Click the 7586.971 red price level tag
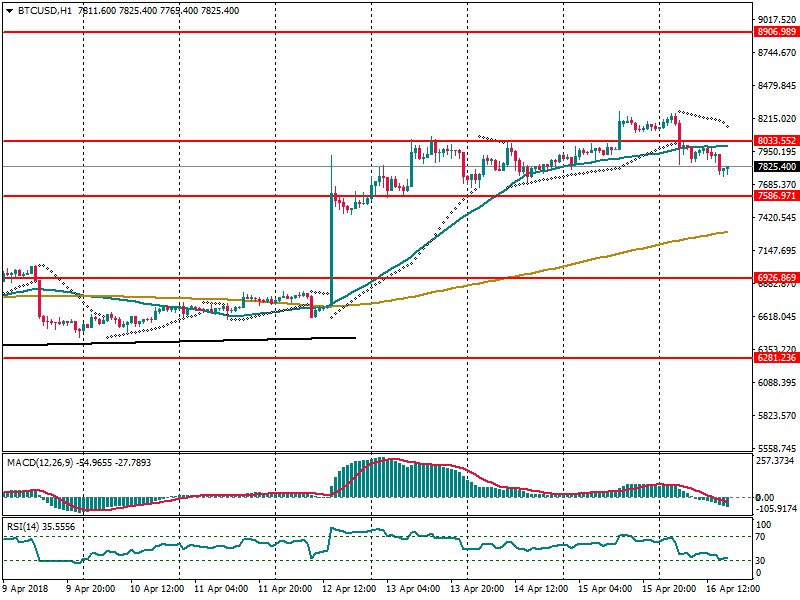 pos(776,197)
